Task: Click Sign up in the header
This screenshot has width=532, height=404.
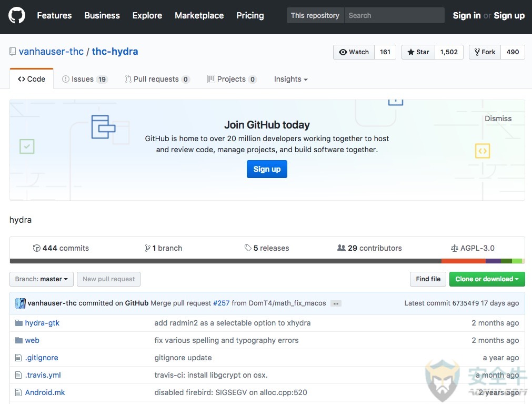Action: pyautogui.click(x=509, y=16)
